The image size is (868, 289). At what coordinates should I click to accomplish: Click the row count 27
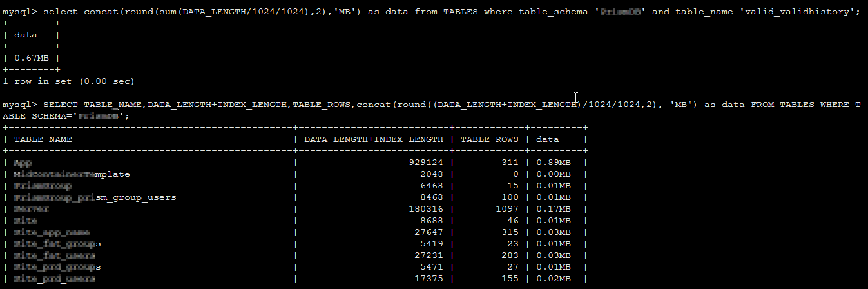point(513,267)
